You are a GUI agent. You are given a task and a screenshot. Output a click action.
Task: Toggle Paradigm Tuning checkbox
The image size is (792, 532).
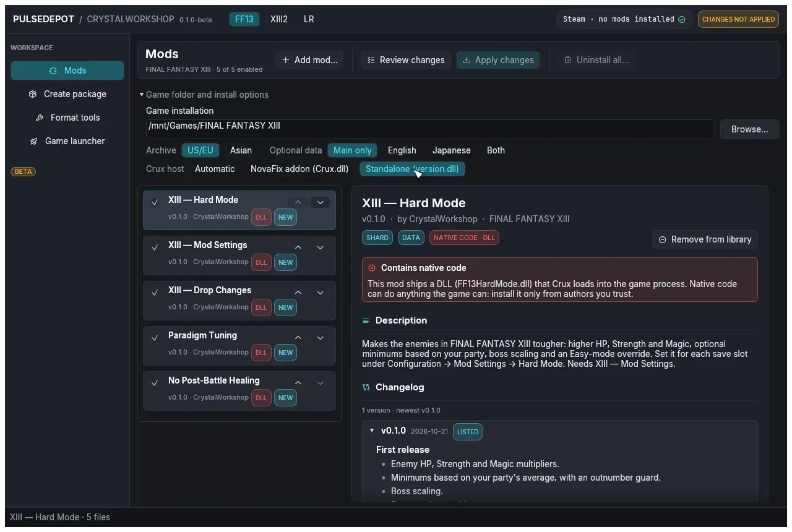coord(155,338)
